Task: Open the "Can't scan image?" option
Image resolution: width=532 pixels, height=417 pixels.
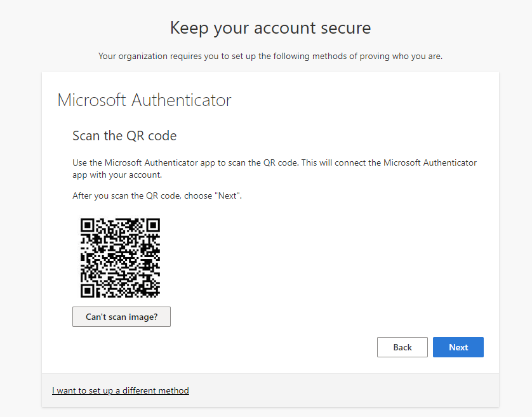Action: click(121, 317)
